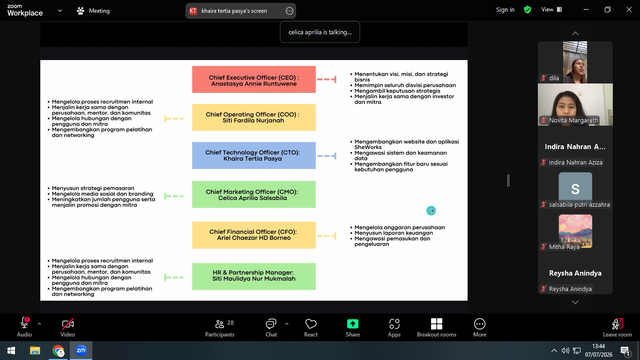The height and width of the screenshot is (360, 640).
Task: Open the Apps panel
Action: coord(394,327)
